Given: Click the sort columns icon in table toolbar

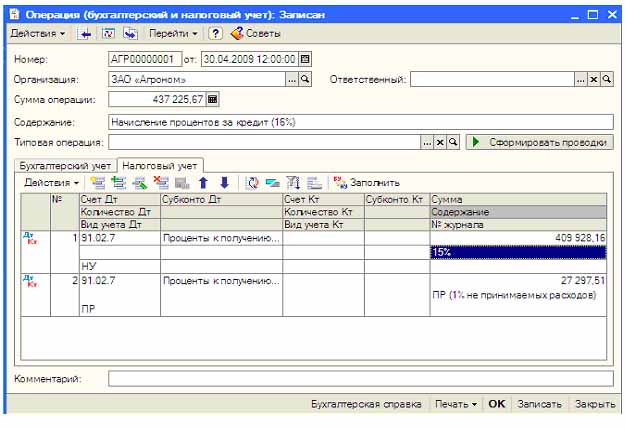Looking at the screenshot, I should [293, 183].
